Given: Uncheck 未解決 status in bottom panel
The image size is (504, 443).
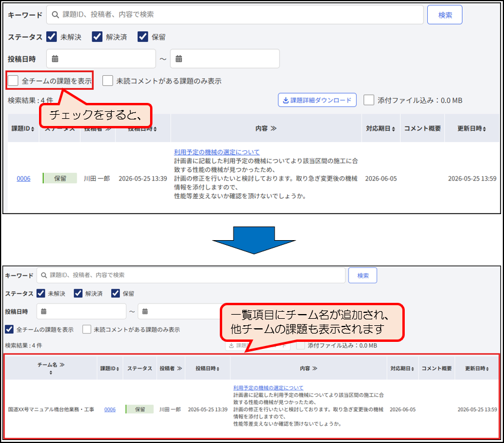Looking at the screenshot, I should (x=41, y=293).
